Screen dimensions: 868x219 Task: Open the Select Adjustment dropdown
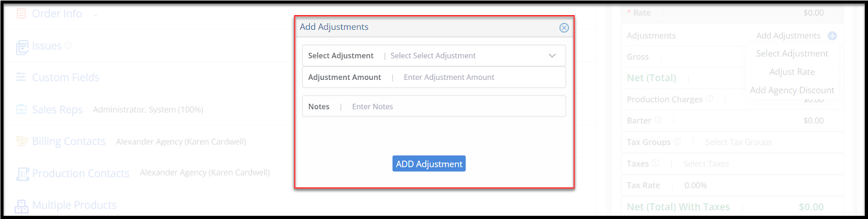tap(433, 55)
